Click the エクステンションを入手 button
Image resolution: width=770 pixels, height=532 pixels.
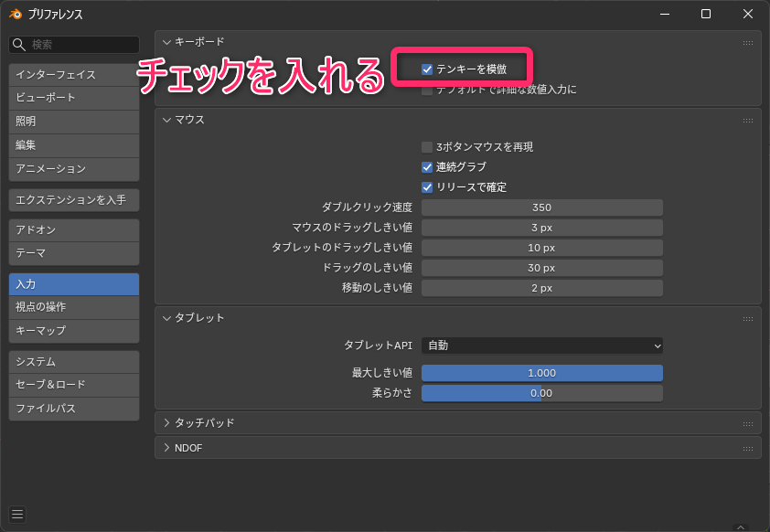coord(74,200)
